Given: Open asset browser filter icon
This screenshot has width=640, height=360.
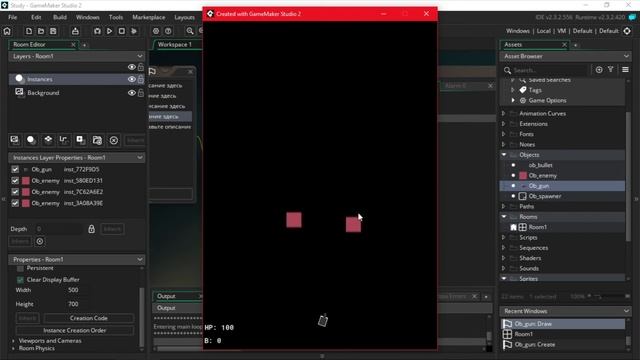Looking at the screenshot, I should coord(611,70).
